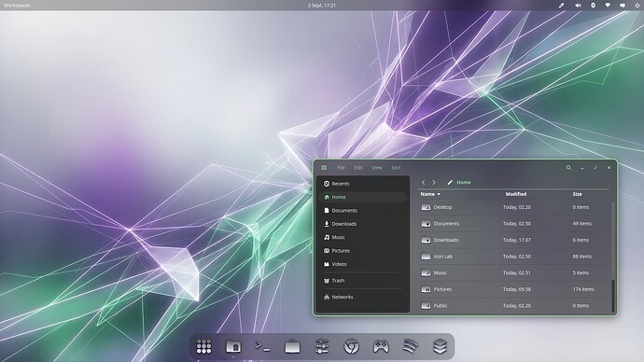This screenshot has width=644, height=362.
Task: Open the notifications icon in top panel
Action: point(623,6)
